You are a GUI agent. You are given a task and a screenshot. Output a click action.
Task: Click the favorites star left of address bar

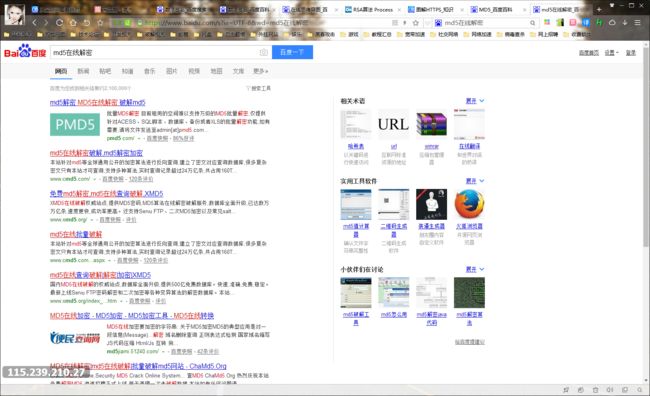click(100, 23)
